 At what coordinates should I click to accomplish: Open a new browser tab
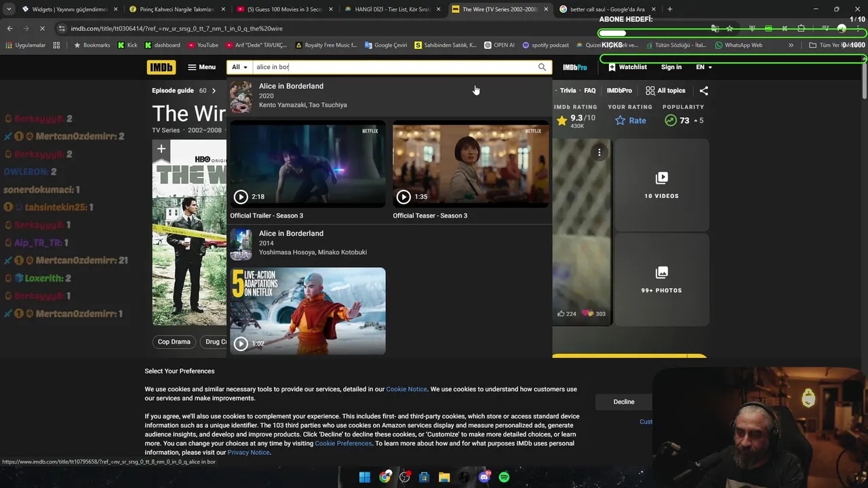(x=669, y=9)
